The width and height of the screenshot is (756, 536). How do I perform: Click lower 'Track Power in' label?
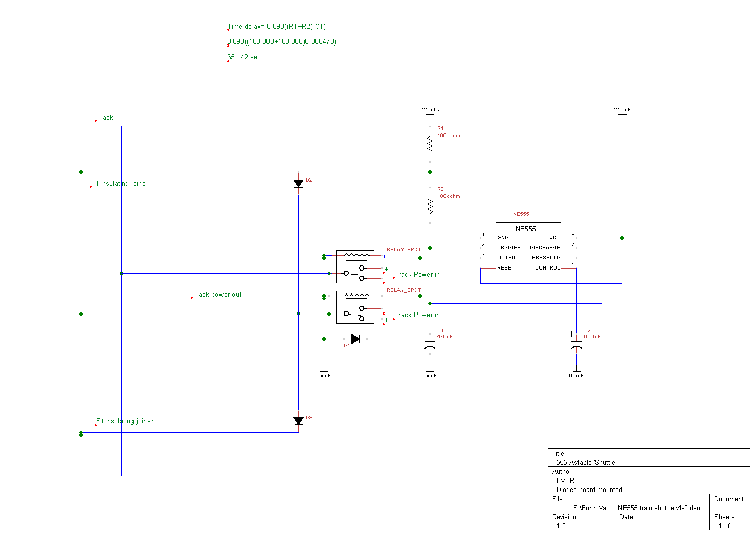coord(417,315)
